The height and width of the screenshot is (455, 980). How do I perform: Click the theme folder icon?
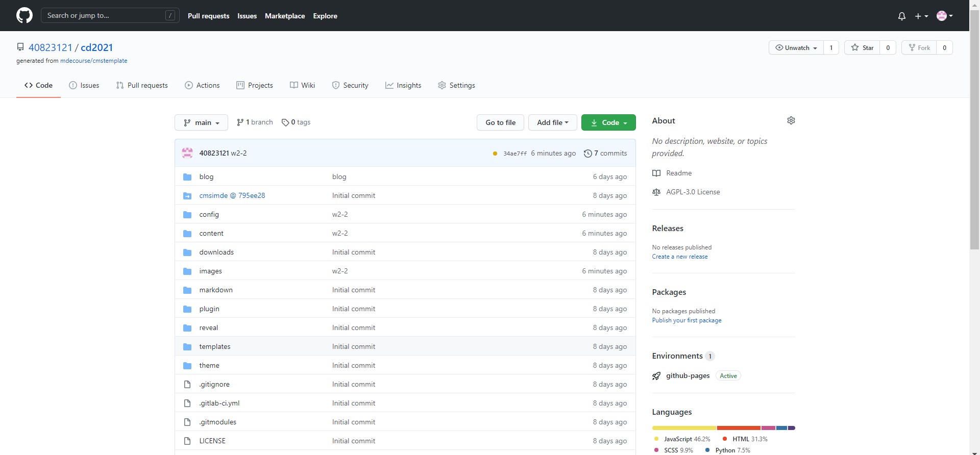(x=187, y=365)
